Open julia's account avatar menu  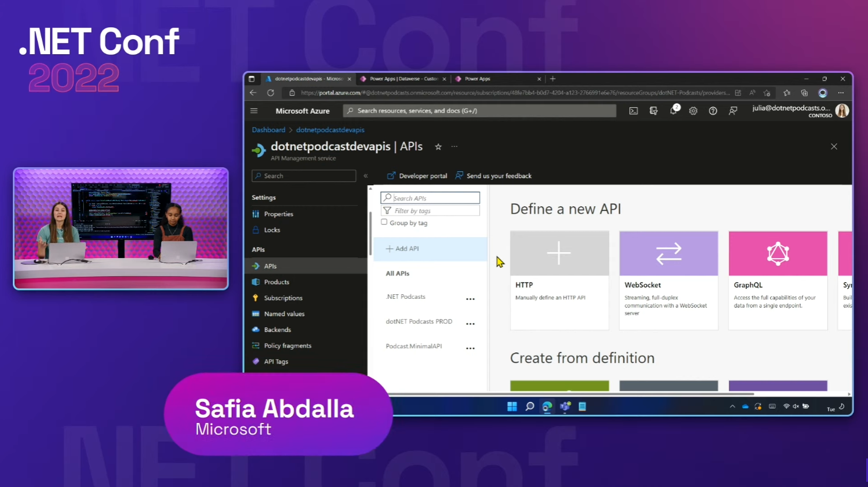click(x=842, y=111)
